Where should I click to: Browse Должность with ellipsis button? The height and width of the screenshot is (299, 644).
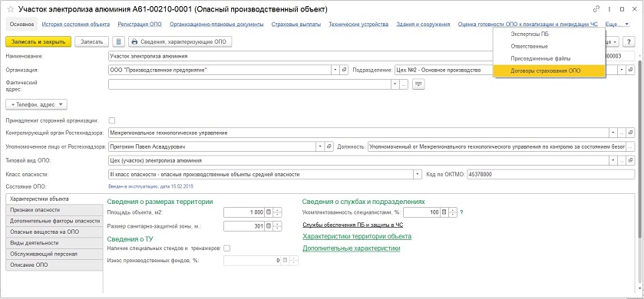tap(631, 146)
